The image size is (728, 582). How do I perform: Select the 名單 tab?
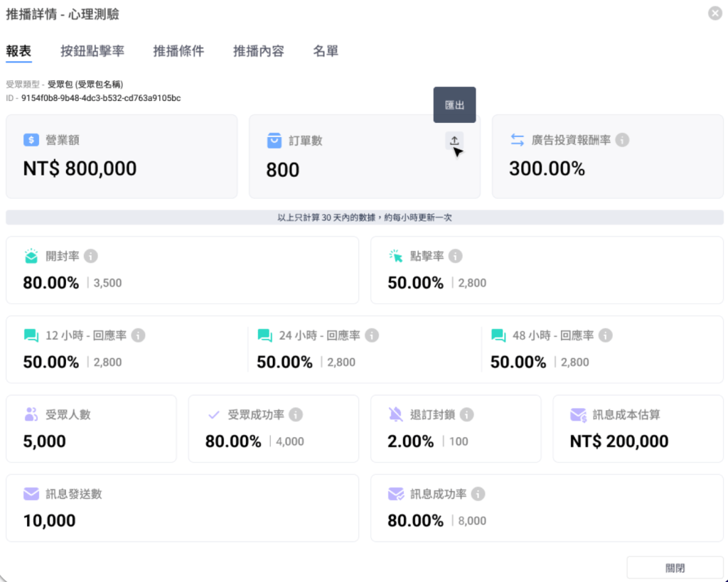click(x=326, y=51)
